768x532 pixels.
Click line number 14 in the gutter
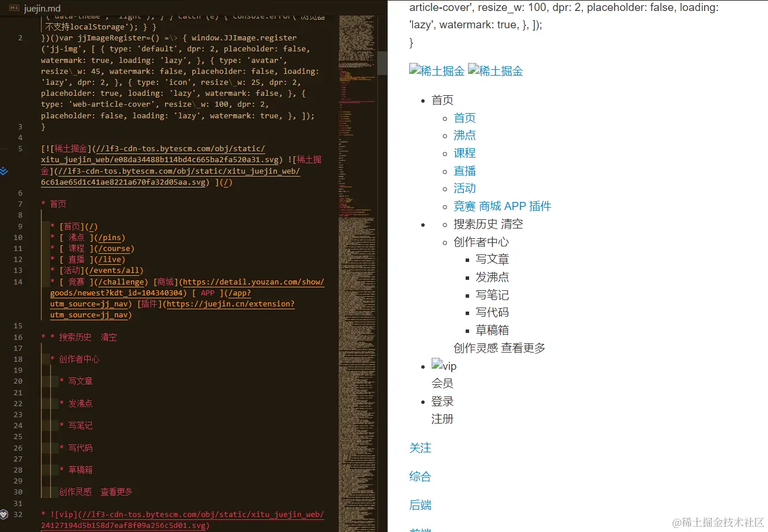18,282
